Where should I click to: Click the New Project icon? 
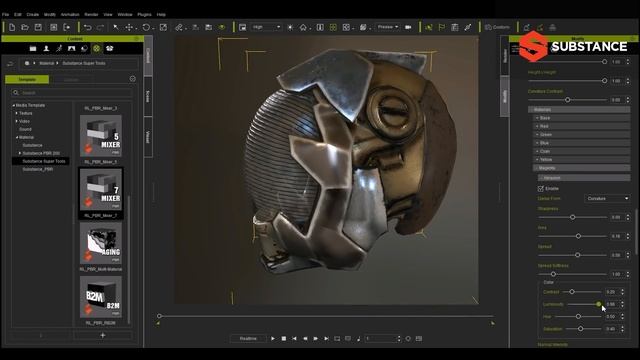pyautogui.click(x=12, y=27)
